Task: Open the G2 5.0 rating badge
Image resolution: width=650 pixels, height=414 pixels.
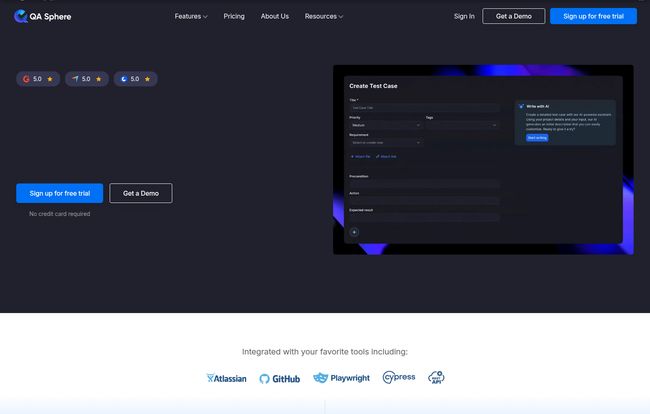Action: click(x=38, y=79)
